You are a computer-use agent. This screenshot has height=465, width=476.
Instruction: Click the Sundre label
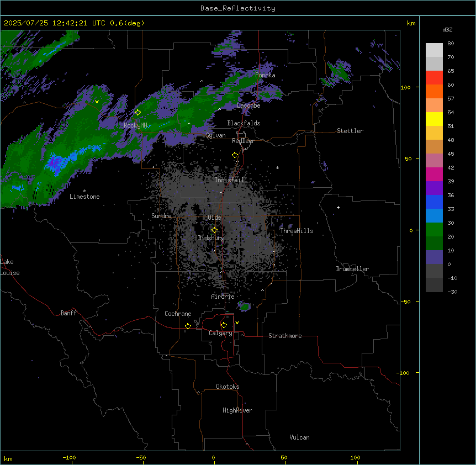(161, 216)
